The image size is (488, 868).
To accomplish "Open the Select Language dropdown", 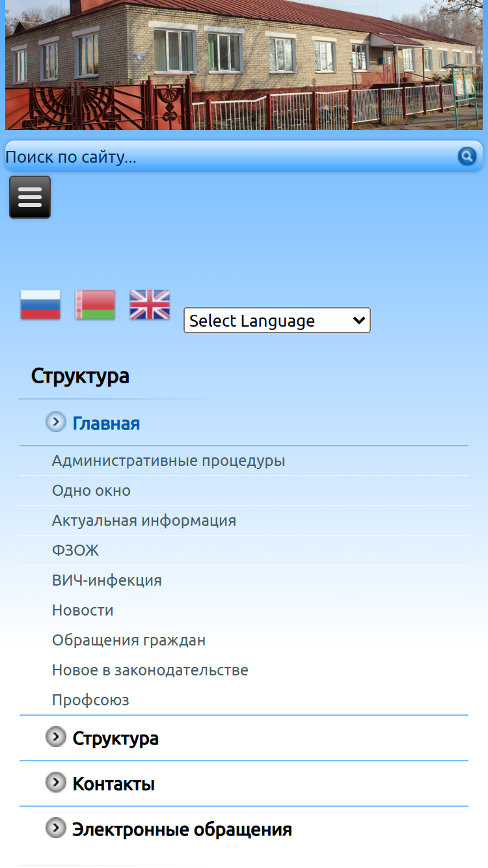I will click(x=277, y=320).
